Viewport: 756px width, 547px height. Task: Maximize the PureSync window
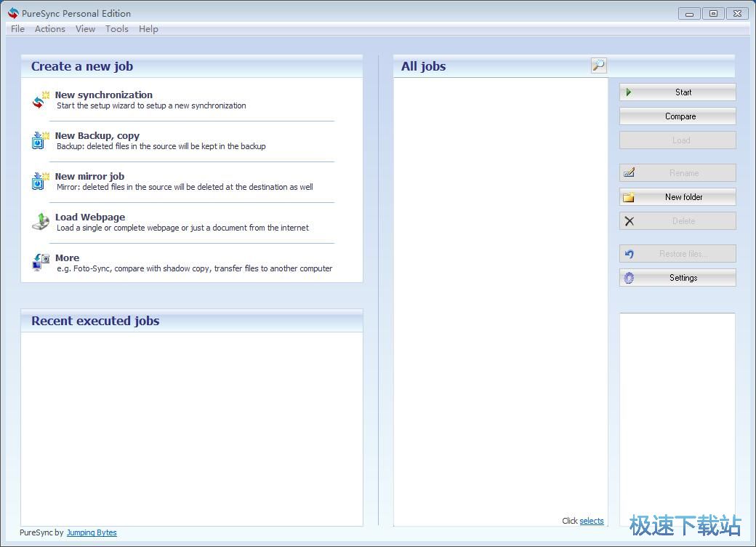click(x=713, y=14)
